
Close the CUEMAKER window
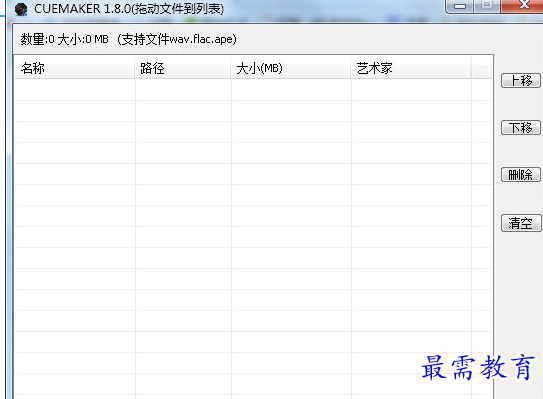point(522,5)
